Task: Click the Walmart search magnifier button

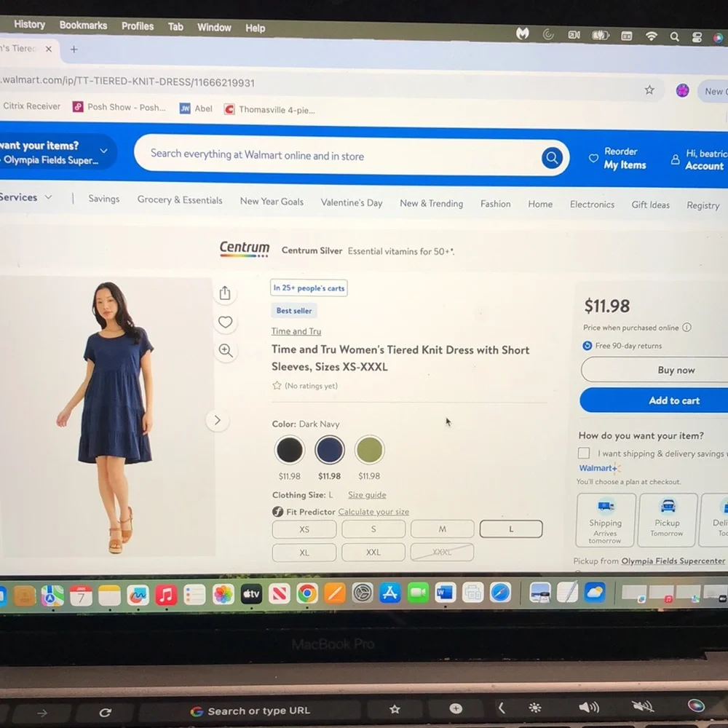Action: coord(552,158)
